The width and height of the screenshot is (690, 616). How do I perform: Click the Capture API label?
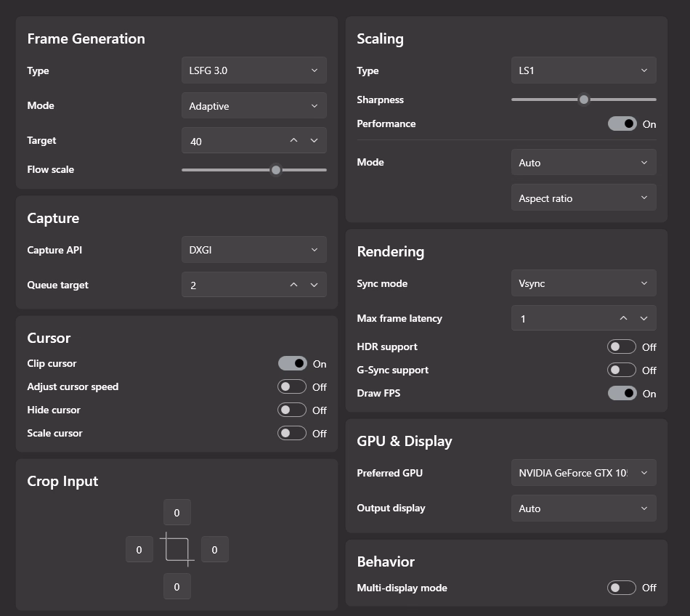click(54, 250)
